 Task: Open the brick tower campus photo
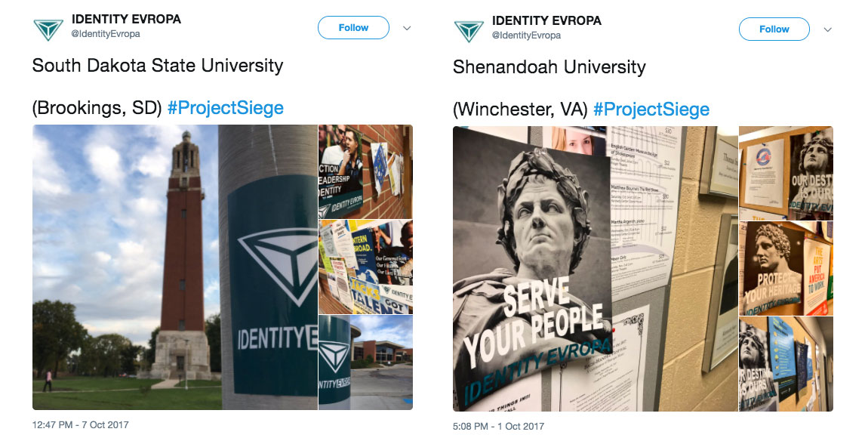175,267
